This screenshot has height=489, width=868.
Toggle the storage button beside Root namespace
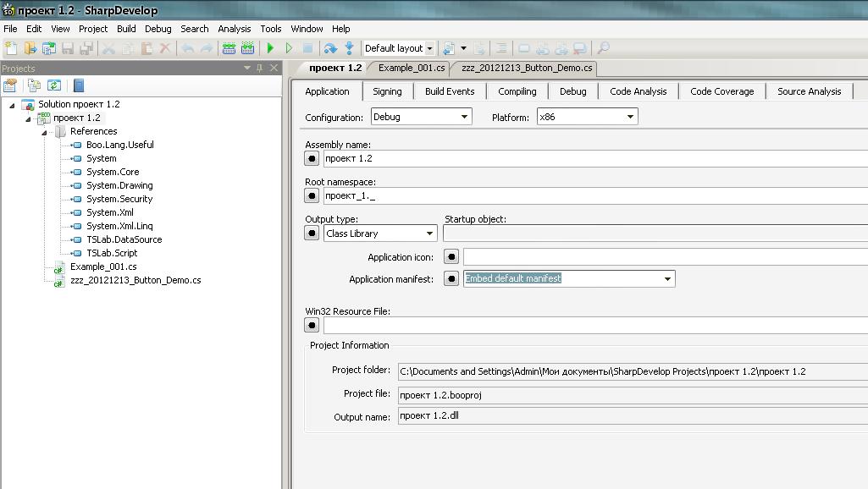(x=312, y=195)
